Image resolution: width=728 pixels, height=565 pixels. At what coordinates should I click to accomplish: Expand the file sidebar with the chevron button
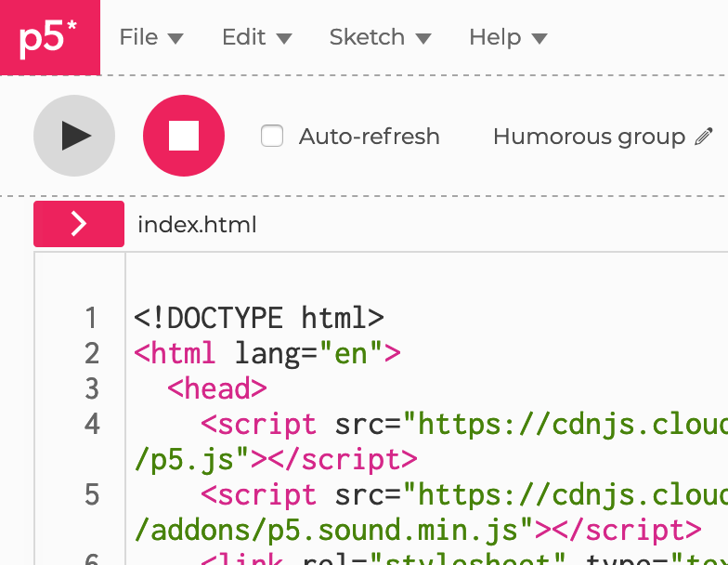[79, 224]
